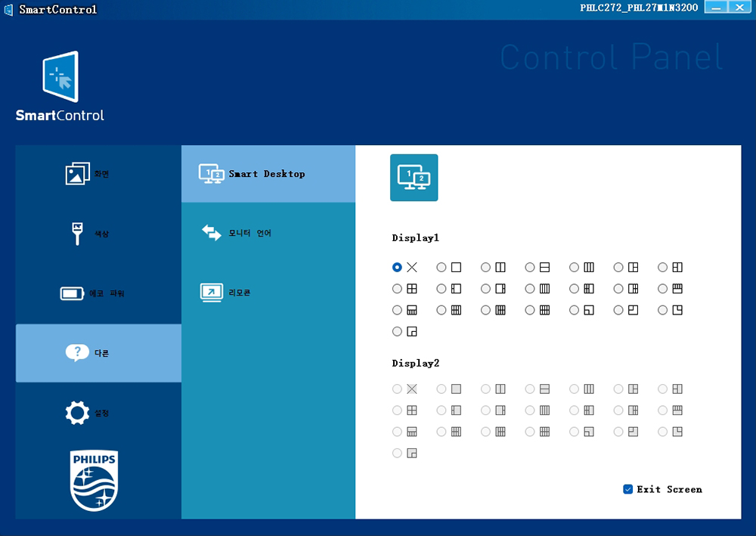Choose Display1 top-right inset window layout

662,310
